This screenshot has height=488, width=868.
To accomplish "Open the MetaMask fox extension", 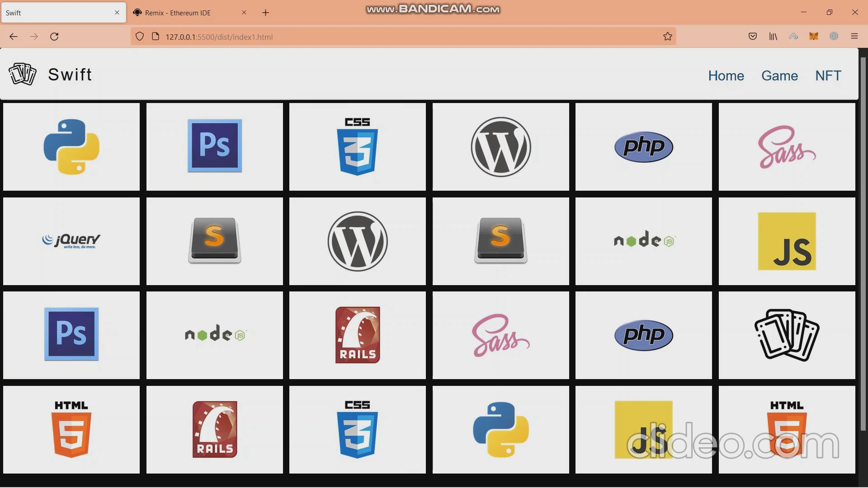I will [814, 37].
